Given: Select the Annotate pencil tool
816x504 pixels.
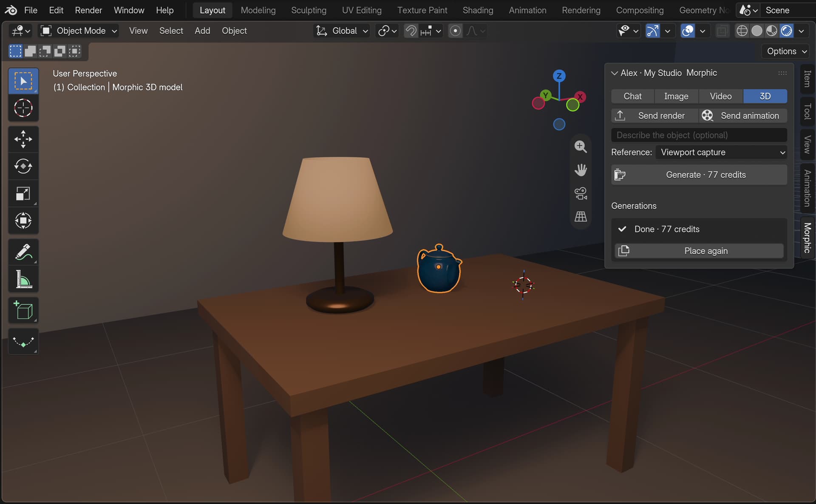Looking at the screenshot, I should click(23, 252).
